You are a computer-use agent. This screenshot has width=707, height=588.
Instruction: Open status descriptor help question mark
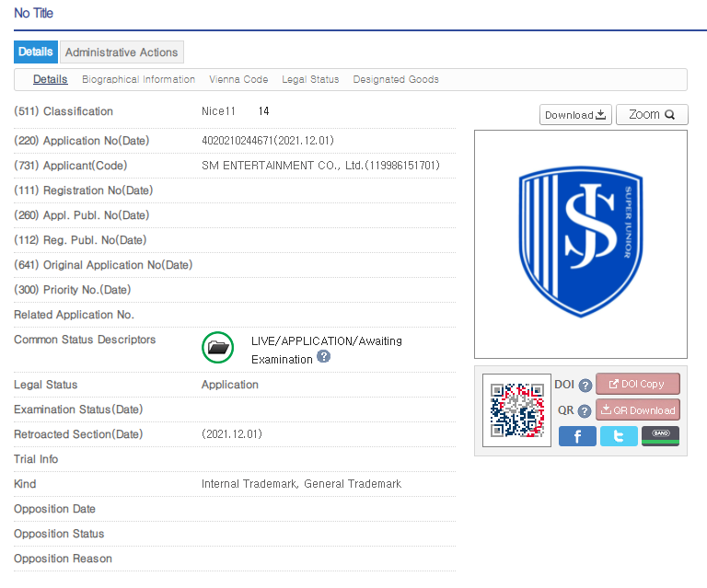(x=323, y=356)
